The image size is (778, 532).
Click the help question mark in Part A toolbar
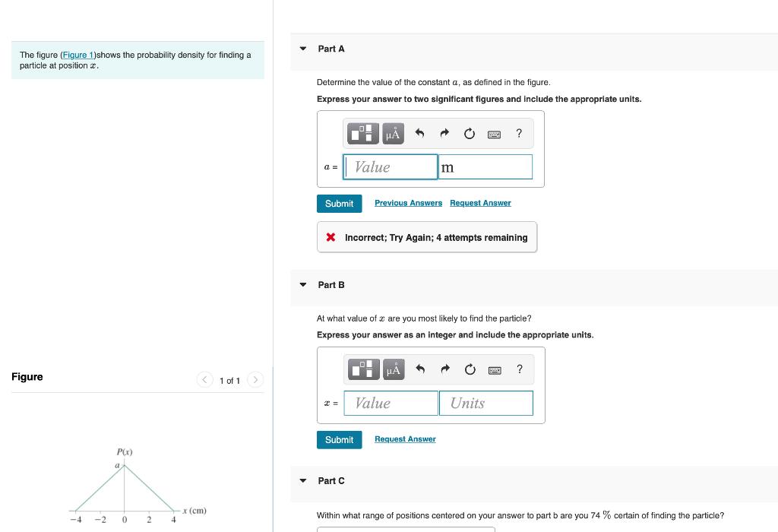point(519,133)
